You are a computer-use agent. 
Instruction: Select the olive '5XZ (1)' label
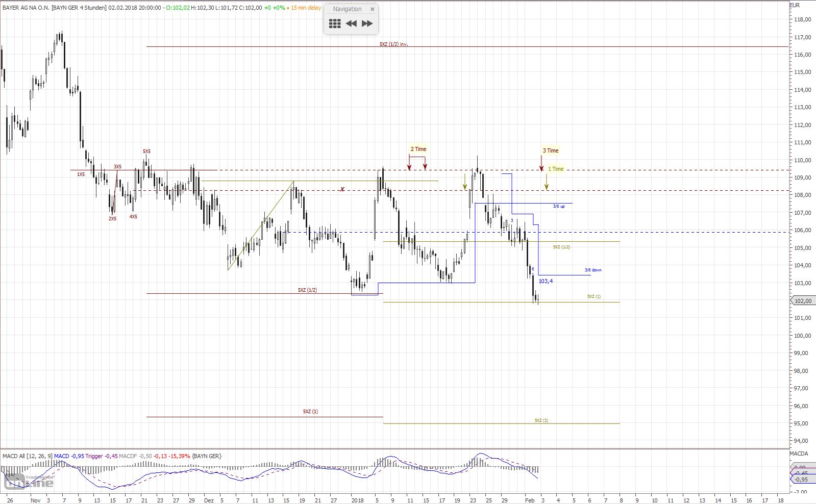pos(594,296)
